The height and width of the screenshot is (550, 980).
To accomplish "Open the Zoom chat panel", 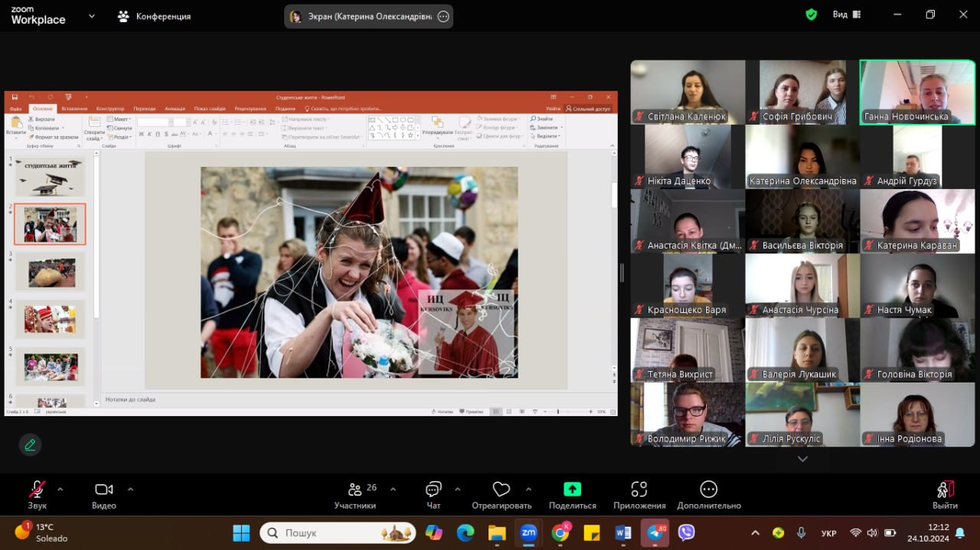I will tap(433, 490).
